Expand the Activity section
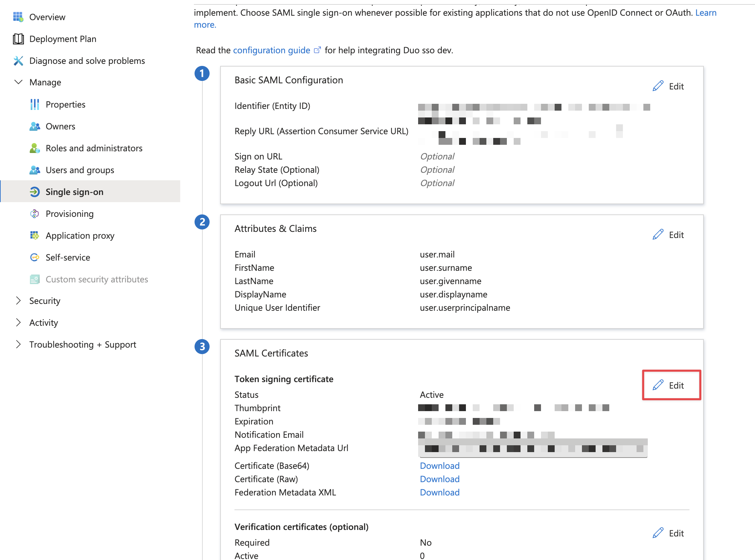The image size is (755, 560). click(x=18, y=323)
